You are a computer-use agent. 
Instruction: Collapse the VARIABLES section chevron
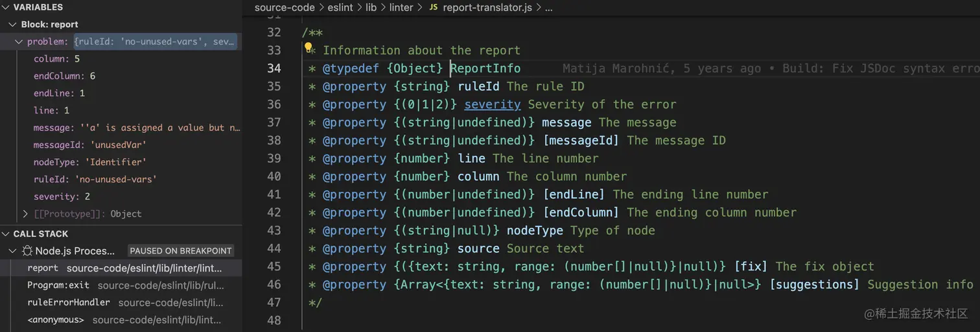tap(6, 7)
